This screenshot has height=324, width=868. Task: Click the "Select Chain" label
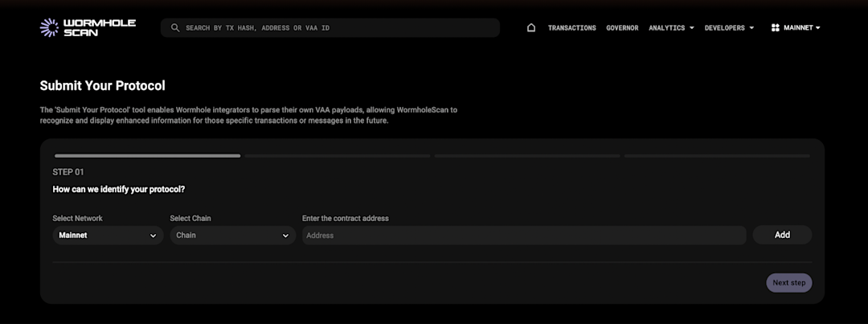(190, 218)
